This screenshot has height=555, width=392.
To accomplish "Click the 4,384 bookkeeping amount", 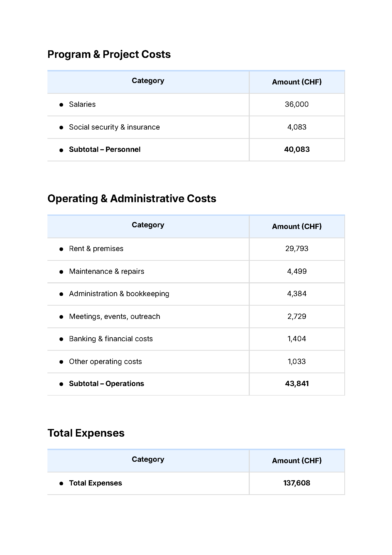I will pyautogui.click(x=297, y=294).
